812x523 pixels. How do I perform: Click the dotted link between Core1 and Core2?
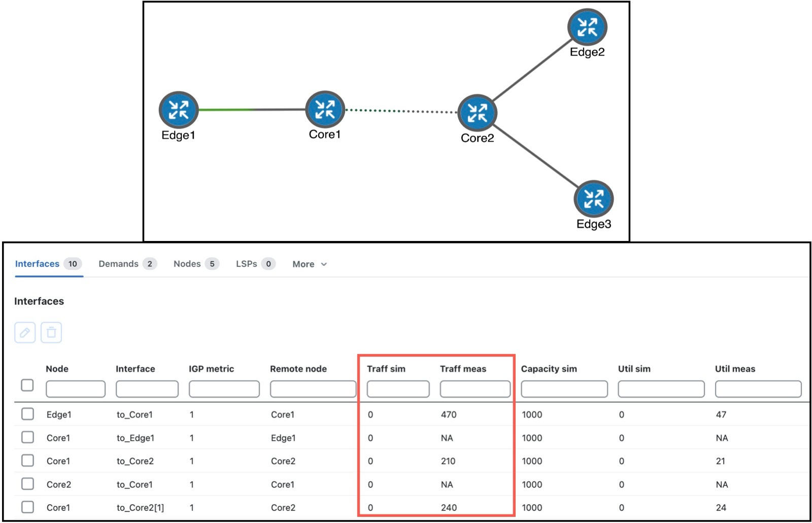coord(401,111)
